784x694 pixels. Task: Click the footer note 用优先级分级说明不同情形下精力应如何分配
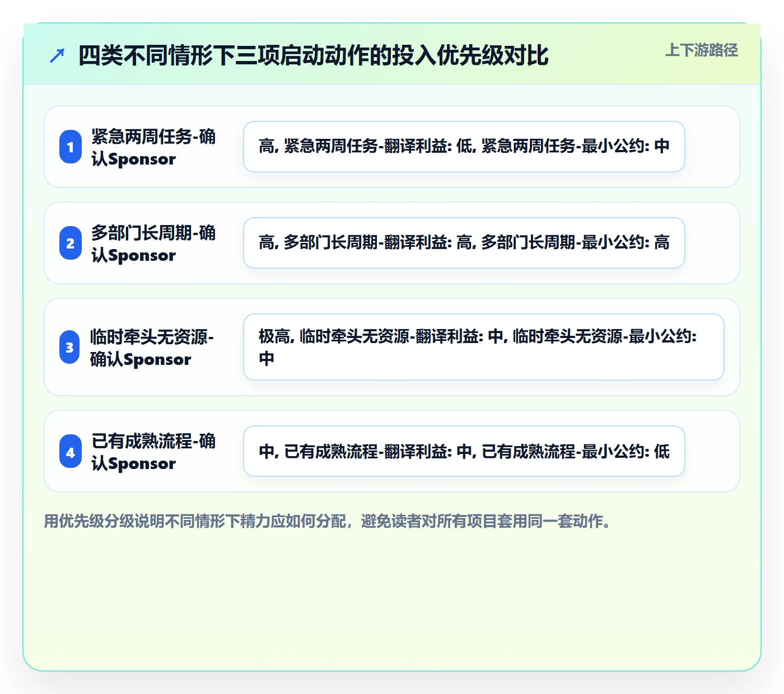pos(329,521)
